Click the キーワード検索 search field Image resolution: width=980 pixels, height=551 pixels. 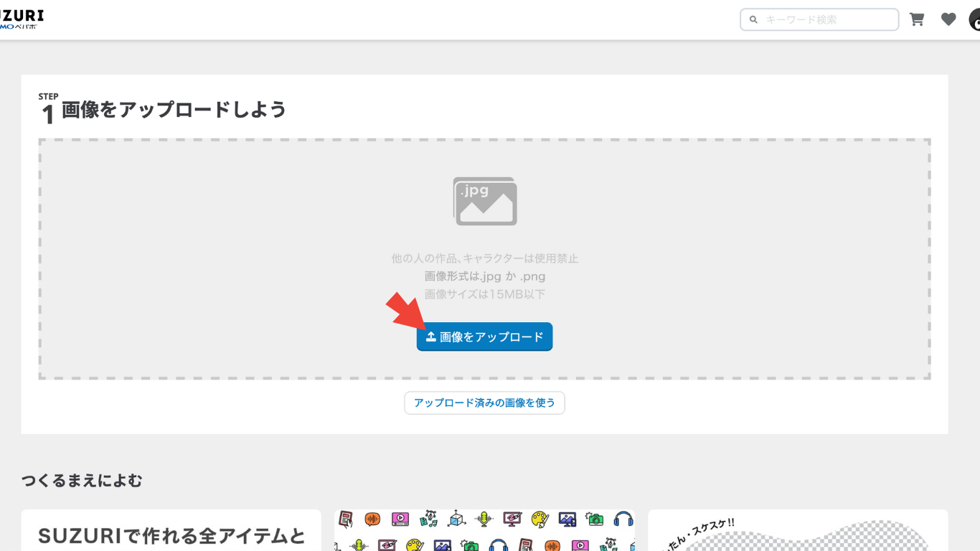click(x=818, y=19)
